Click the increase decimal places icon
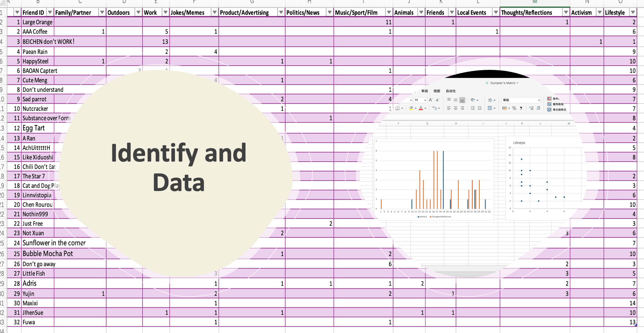 click(531, 108)
